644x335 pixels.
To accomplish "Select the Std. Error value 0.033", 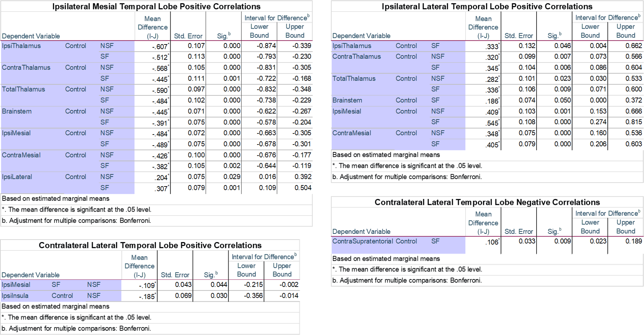I will pos(527,241).
